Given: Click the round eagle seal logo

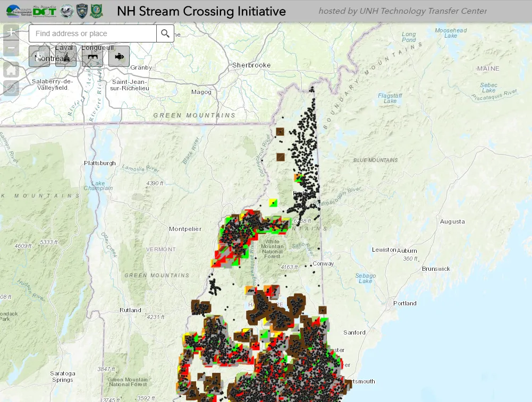Looking at the screenshot, I should pyautogui.click(x=66, y=11).
